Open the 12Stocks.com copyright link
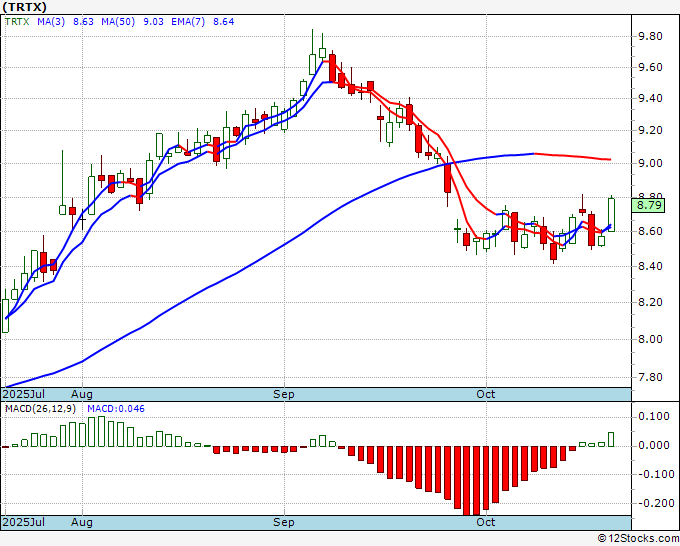This screenshot has height=546, width=680. [638, 539]
